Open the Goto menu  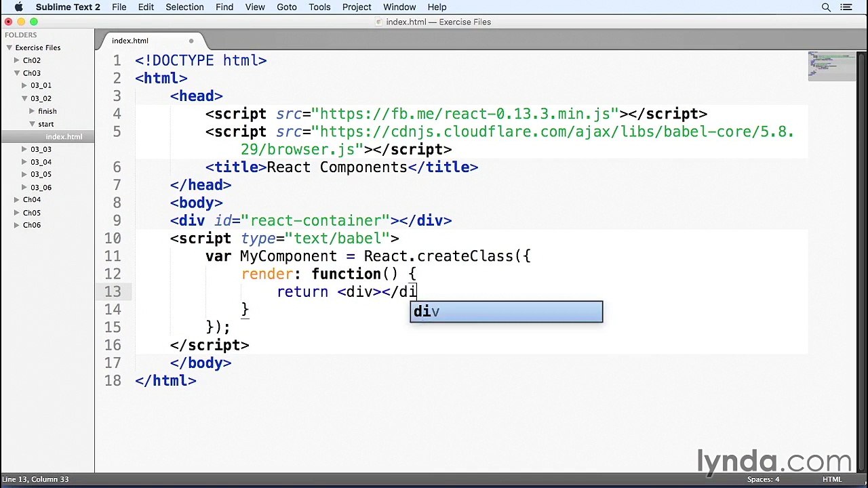pos(287,7)
